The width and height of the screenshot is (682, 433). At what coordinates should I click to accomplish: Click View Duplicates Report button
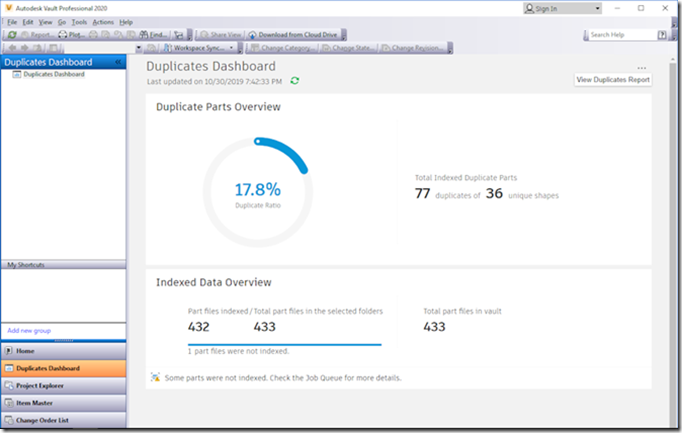[613, 80]
